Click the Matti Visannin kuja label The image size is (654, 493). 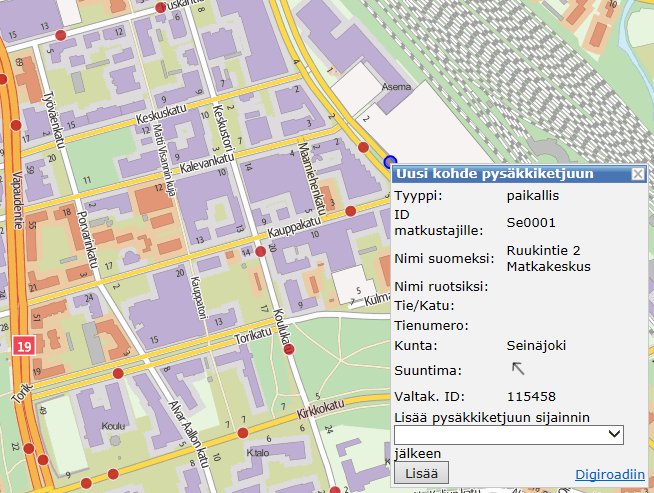[x=164, y=160]
